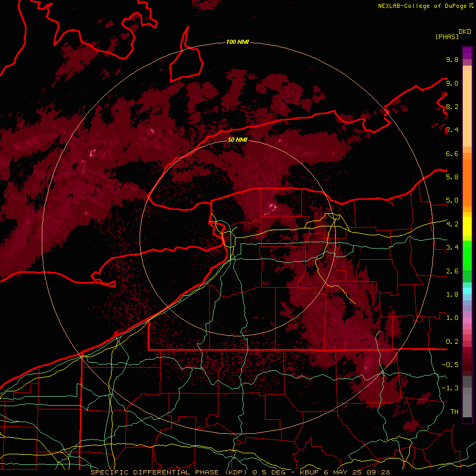Click the 1.0 value on the scale

click(x=452, y=317)
